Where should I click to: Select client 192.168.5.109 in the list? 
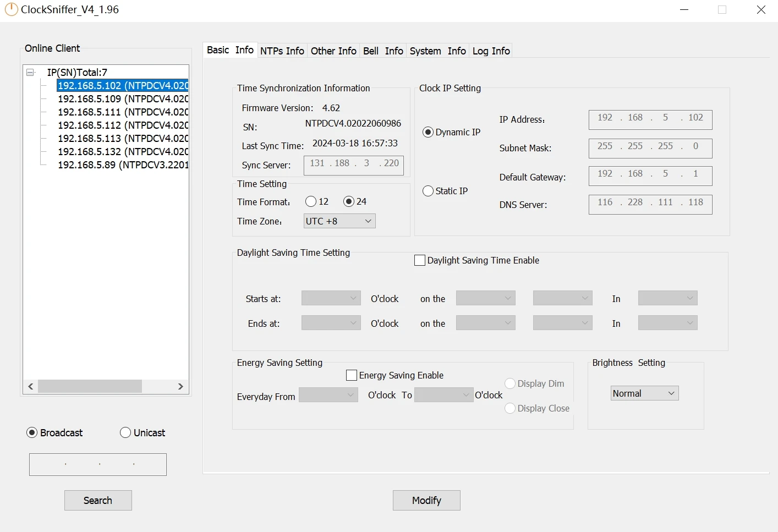(122, 99)
